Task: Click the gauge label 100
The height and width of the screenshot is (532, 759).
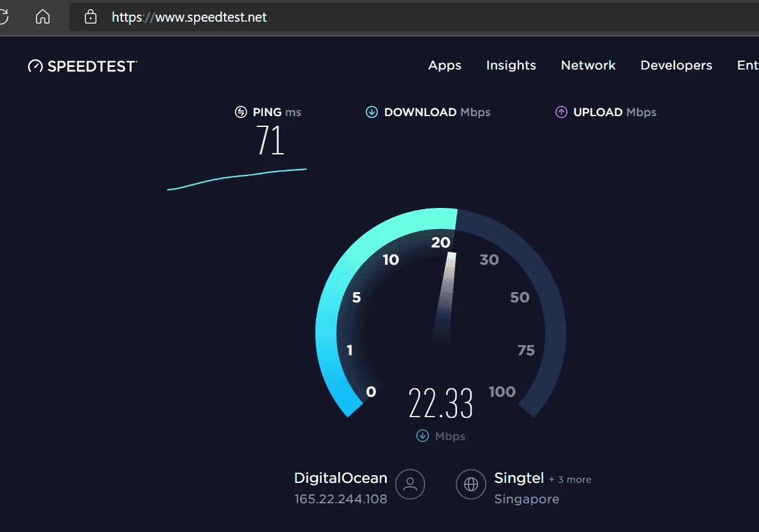Action: pyautogui.click(x=502, y=392)
